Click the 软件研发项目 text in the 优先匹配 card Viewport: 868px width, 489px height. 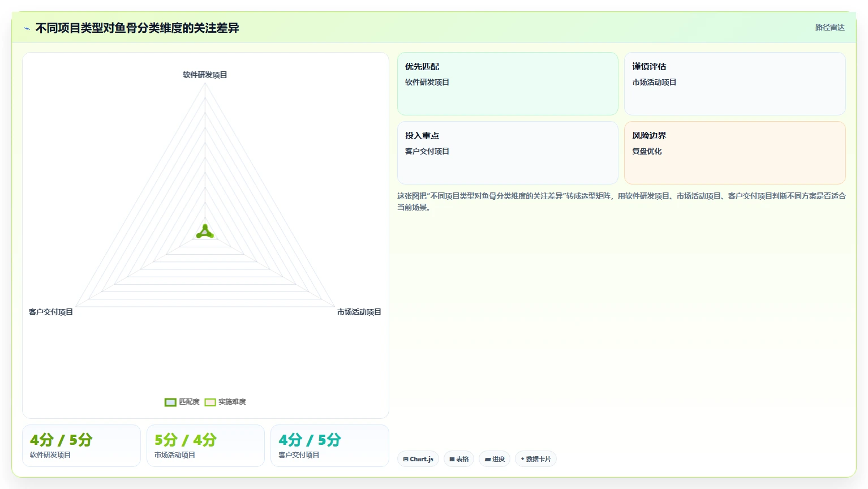point(427,82)
